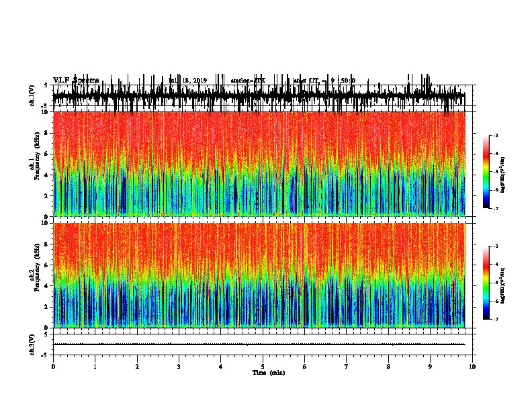Click the 'VLF Spectra' title text

click(76, 81)
